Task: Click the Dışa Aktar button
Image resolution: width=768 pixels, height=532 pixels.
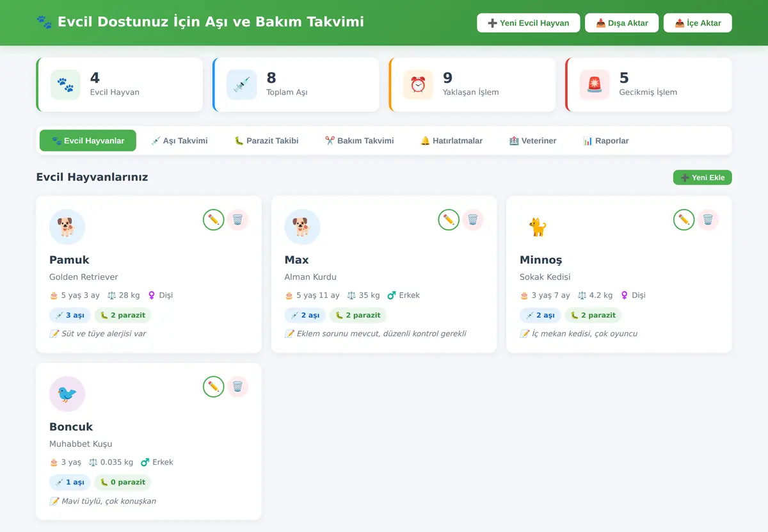Action: pyautogui.click(x=622, y=23)
